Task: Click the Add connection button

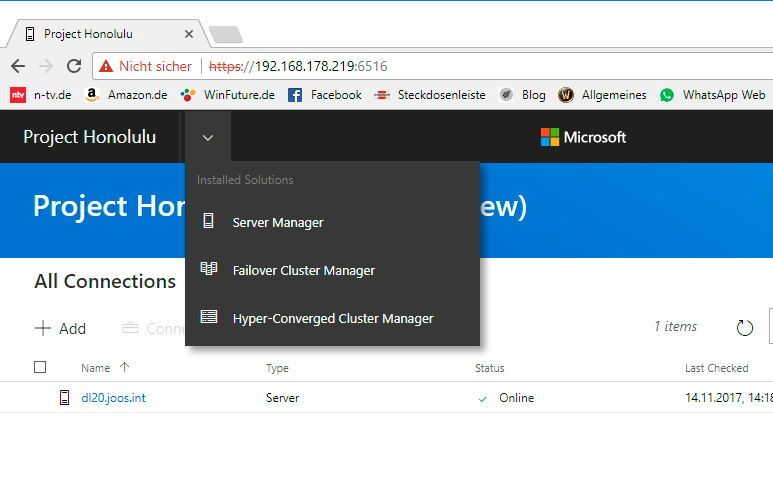Action: click(x=61, y=328)
